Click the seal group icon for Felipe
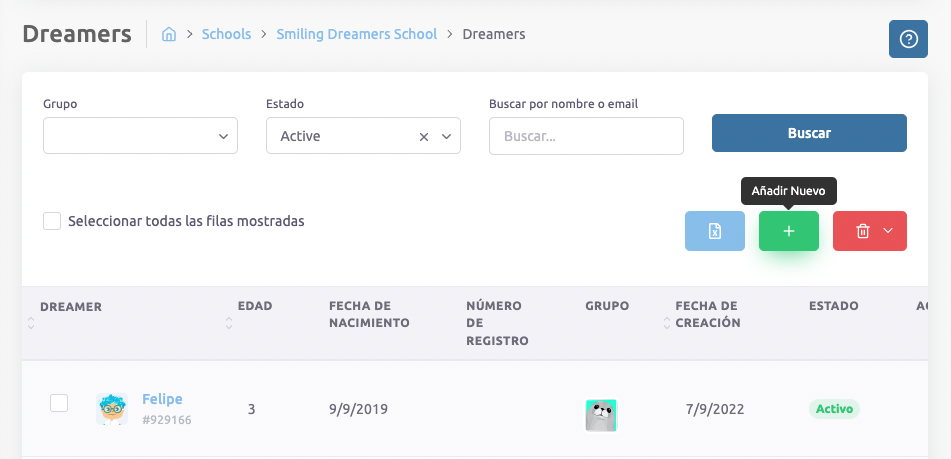Screen dimensions: 951x459 600,415
